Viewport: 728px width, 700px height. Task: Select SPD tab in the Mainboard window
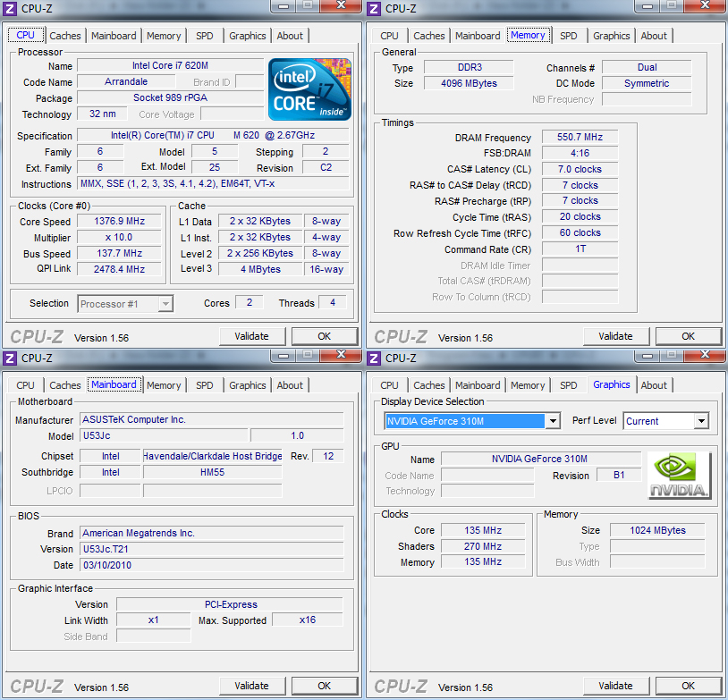pos(204,385)
